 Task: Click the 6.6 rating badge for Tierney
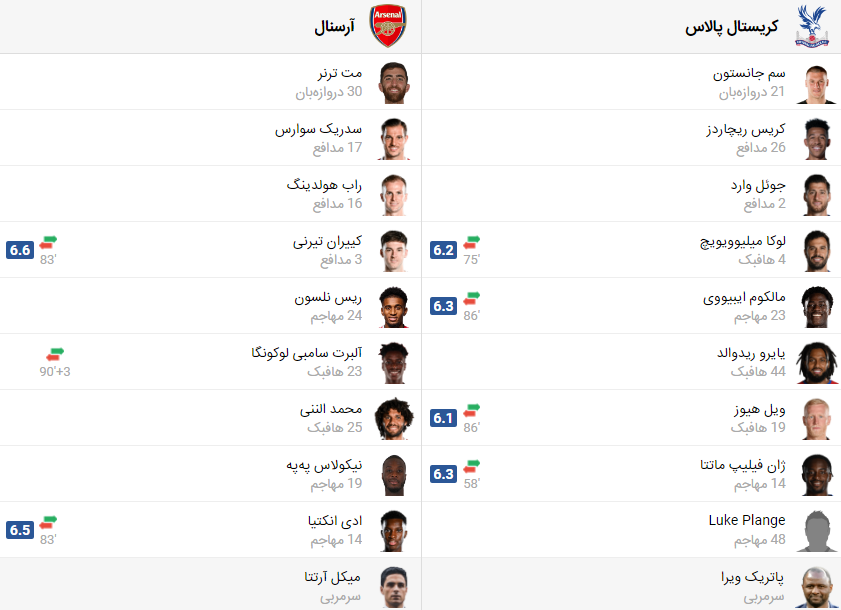tap(20, 250)
